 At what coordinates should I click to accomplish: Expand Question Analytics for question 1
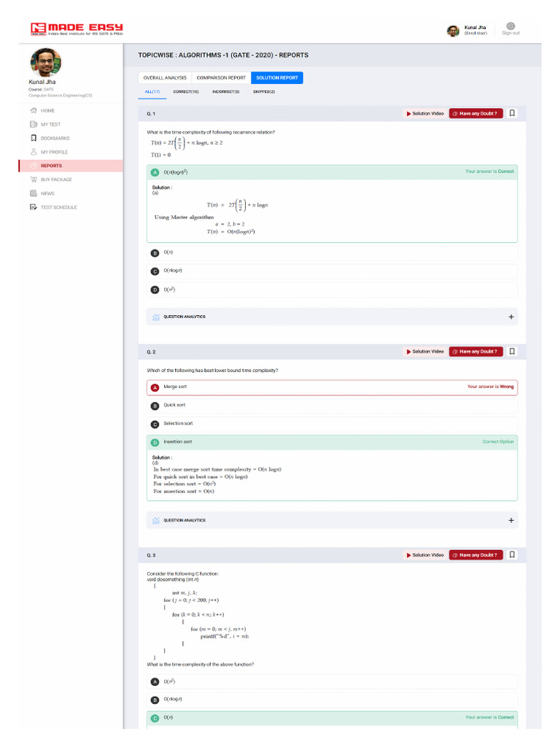coord(510,317)
